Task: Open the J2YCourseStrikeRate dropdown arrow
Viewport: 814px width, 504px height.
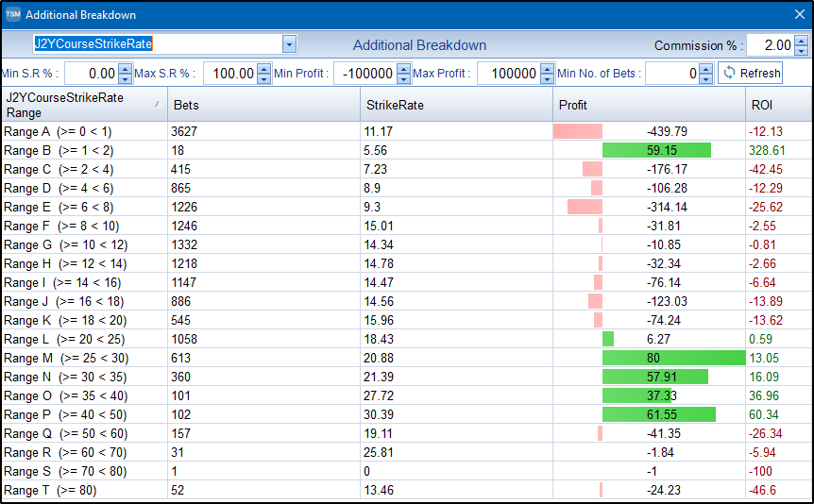Action: (x=289, y=44)
